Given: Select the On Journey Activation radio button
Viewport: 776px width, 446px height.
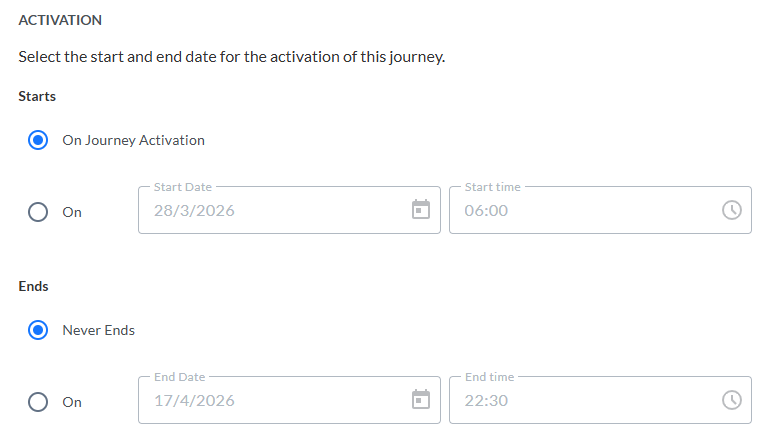Looking at the screenshot, I should coord(38,140).
